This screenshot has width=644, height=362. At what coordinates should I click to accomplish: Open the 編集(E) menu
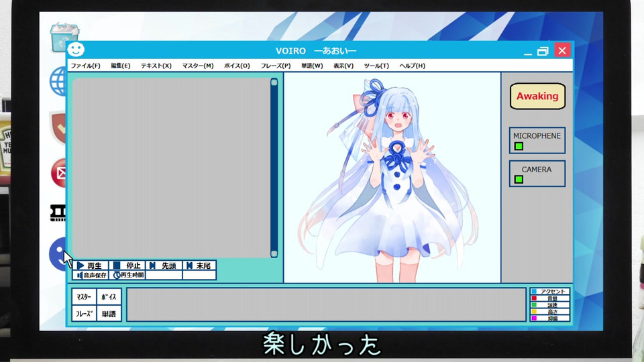click(x=120, y=66)
